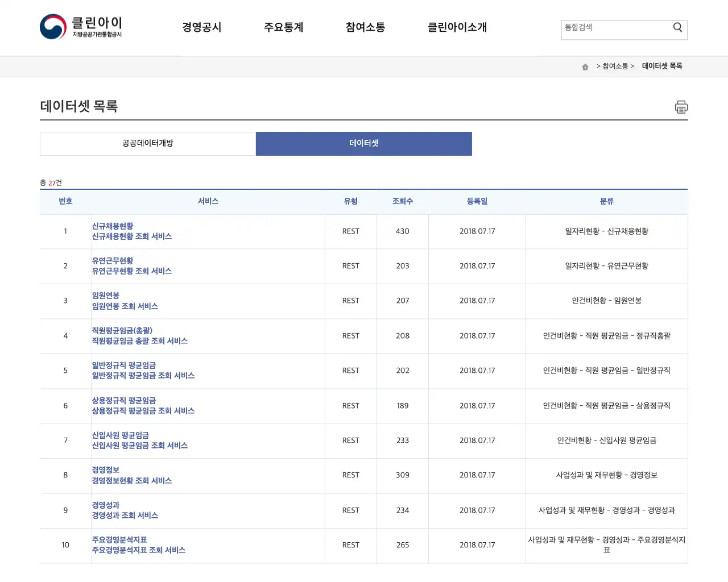728x582 pixels.
Task: Switch to the 공공데이터개방 tab
Action: (x=147, y=143)
